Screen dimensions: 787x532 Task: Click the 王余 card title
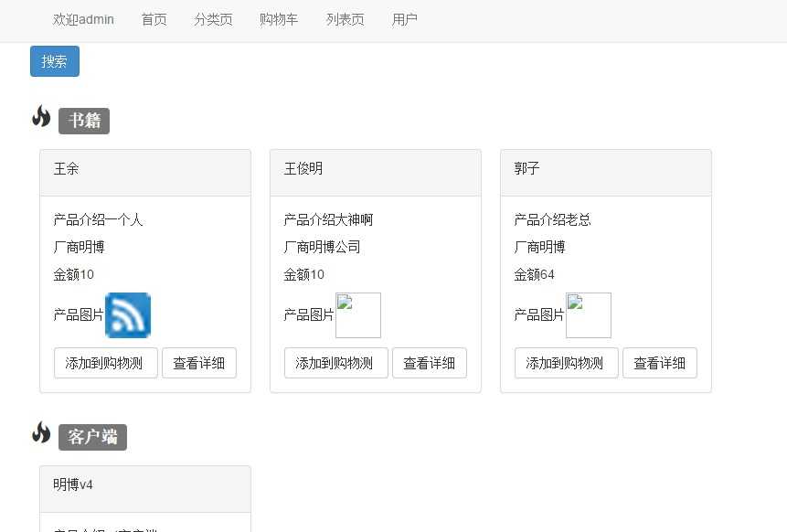(x=66, y=168)
